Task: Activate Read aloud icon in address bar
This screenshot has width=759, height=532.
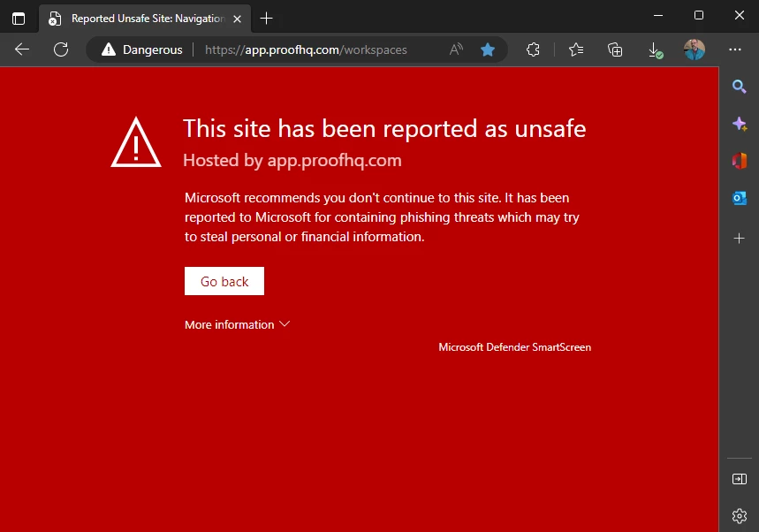Action: [x=456, y=49]
